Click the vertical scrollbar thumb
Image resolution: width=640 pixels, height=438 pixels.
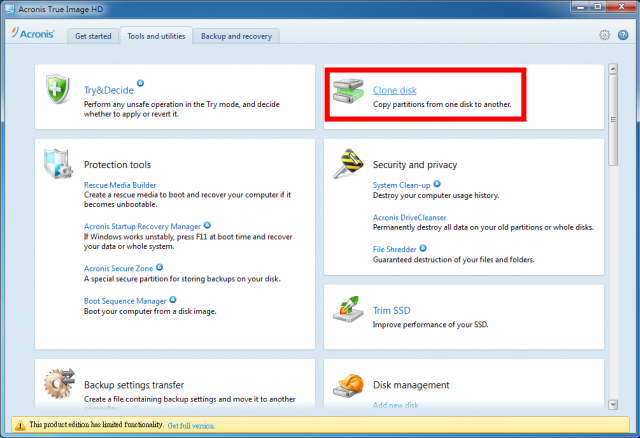click(x=613, y=120)
